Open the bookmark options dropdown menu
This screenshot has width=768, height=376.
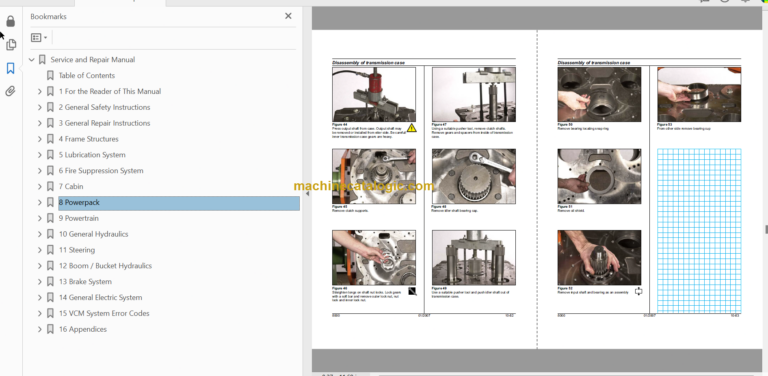39,37
